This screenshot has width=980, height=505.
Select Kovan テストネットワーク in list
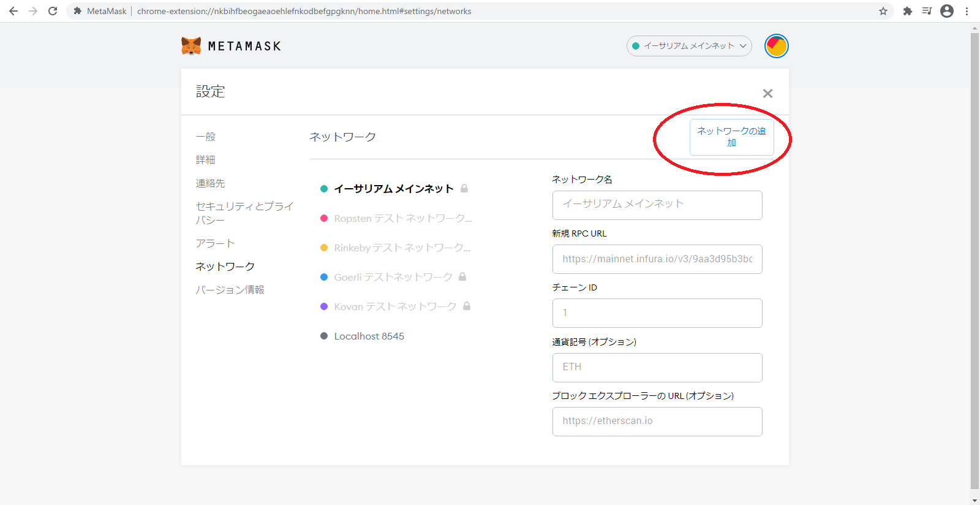click(x=395, y=306)
